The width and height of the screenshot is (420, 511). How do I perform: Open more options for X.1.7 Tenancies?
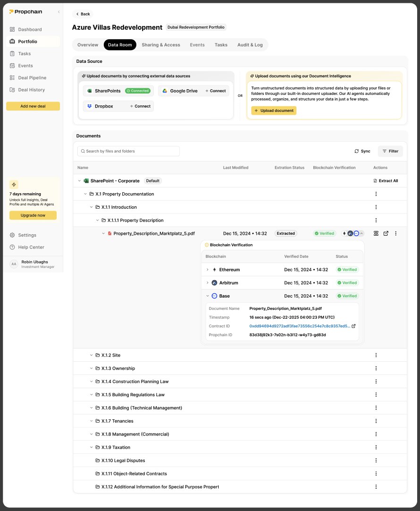click(376, 421)
